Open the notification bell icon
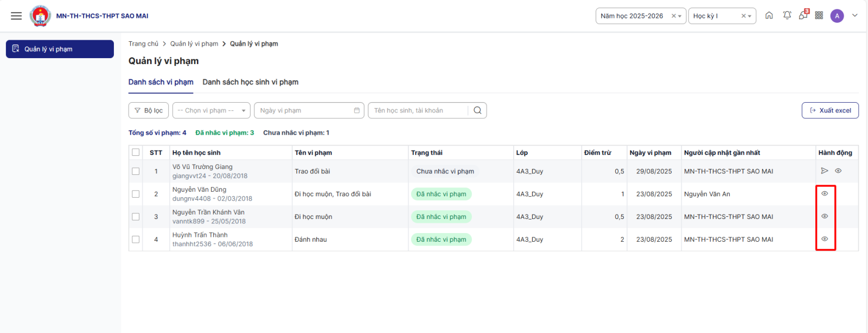 pyautogui.click(x=787, y=16)
